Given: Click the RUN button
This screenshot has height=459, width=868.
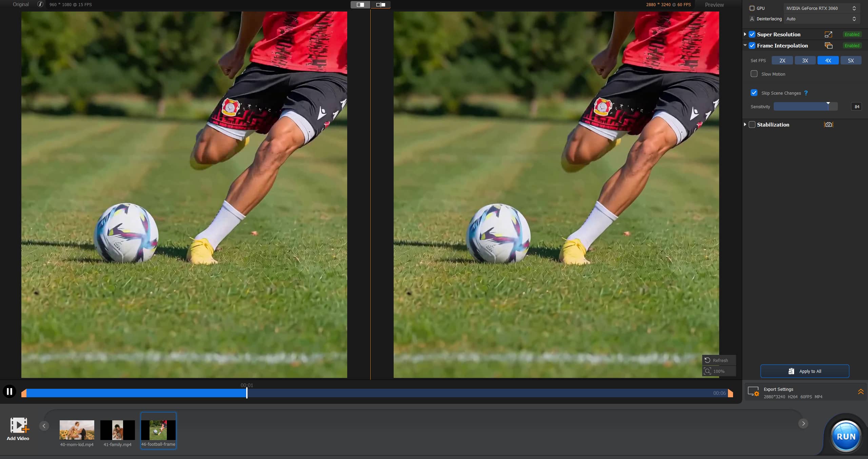Looking at the screenshot, I should 846,436.
